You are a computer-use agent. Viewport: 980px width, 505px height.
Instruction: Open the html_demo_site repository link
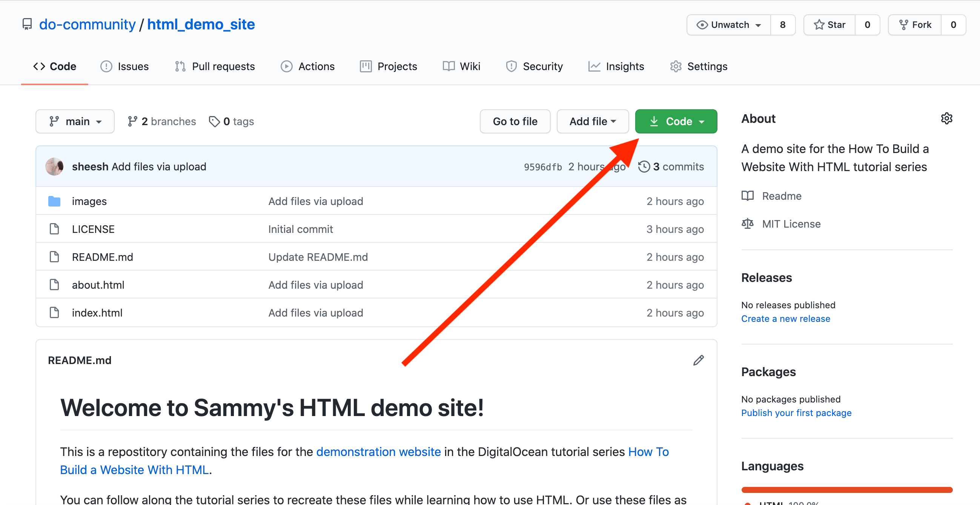click(x=201, y=24)
